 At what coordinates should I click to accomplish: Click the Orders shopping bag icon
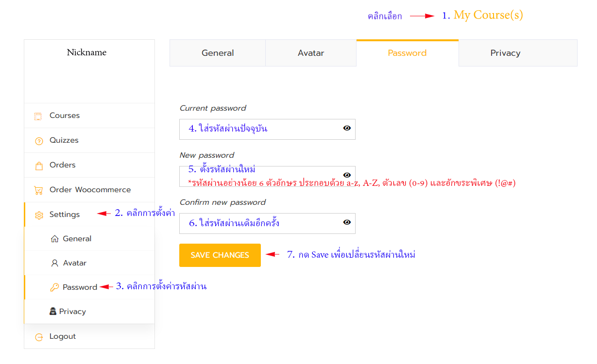[x=39, y=166]
